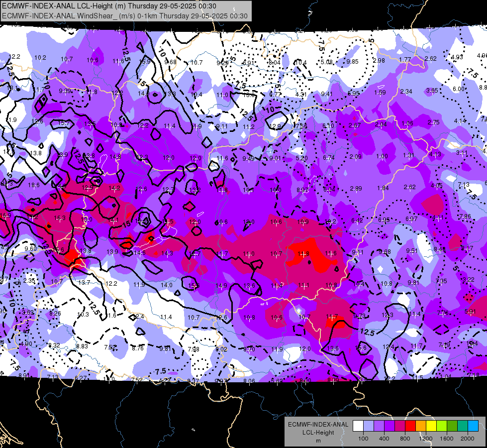Click the wind shear value 8.48
The image size is (487, 448).
coord(439,249)
